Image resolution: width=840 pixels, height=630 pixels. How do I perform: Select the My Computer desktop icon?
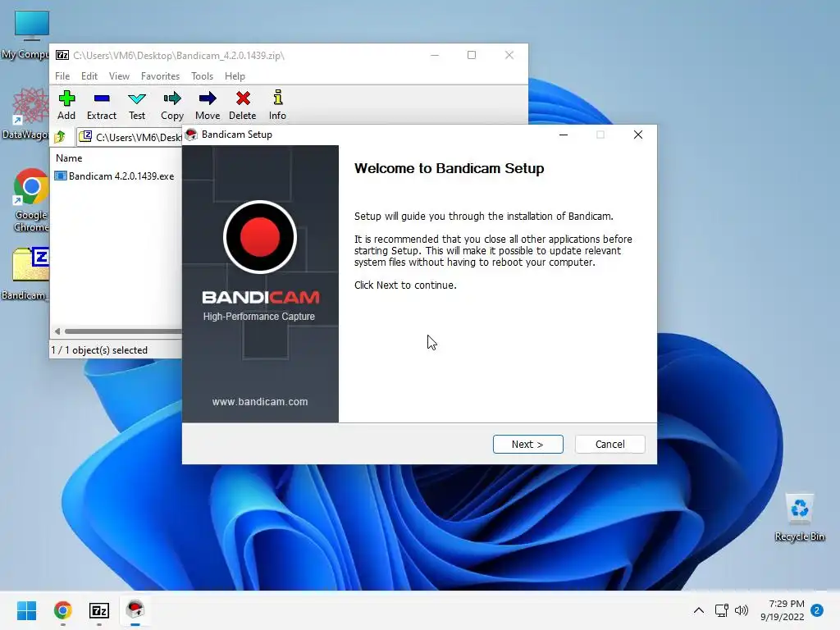coord(27,35)
